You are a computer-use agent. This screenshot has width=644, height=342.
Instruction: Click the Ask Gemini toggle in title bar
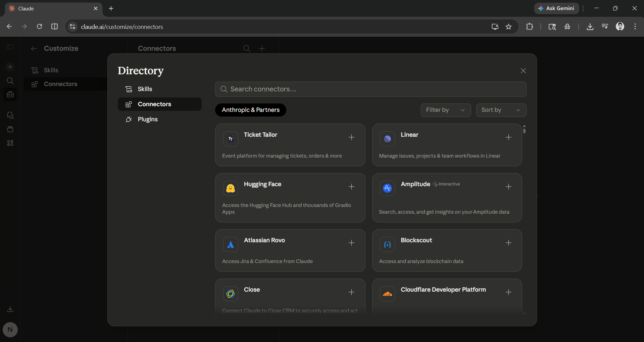tap(556, 8)
